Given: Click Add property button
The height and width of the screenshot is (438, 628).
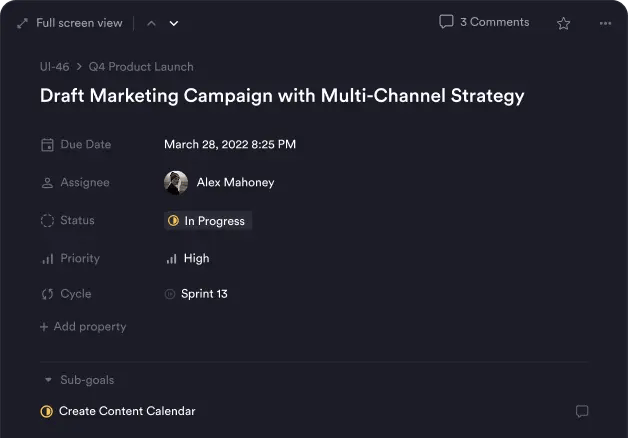Looking at the screenshot, I should pyautogui.click(x=83, y=327).
